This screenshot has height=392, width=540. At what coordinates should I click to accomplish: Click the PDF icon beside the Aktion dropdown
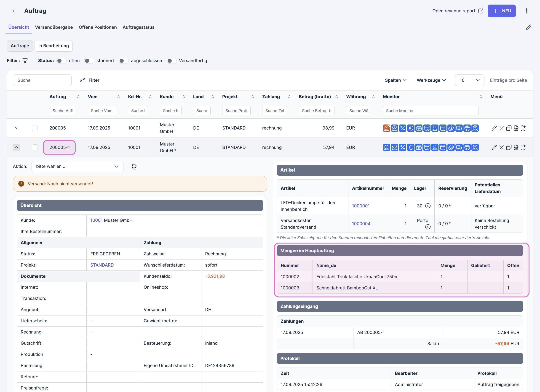pos(134,167)
